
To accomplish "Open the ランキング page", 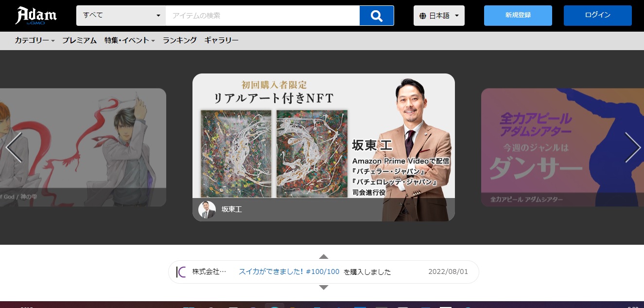I will [179, 40].
